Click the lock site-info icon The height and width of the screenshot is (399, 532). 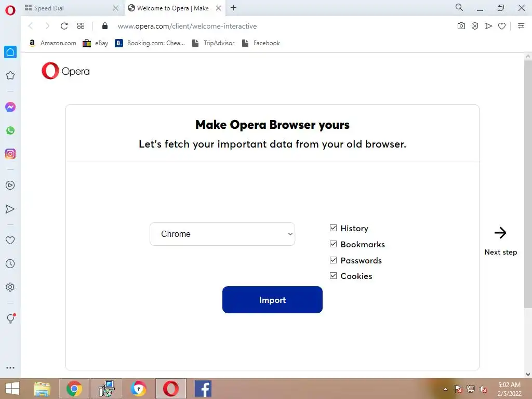(105, 26)
